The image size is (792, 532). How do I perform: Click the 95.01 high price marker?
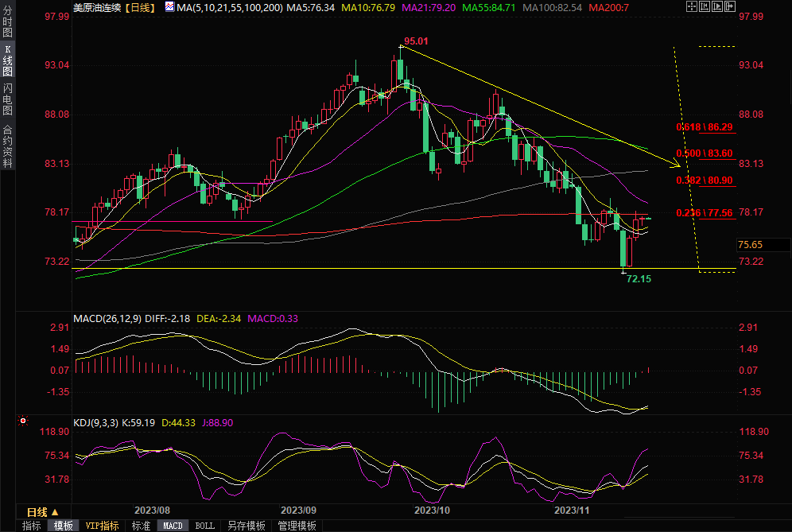click(416, 41)
